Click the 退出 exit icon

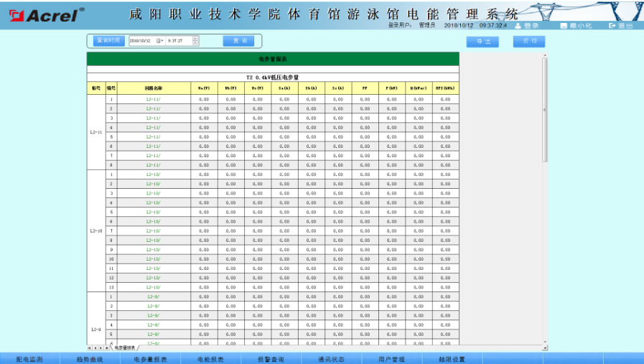pyautogui.click(x=612, y=26)
